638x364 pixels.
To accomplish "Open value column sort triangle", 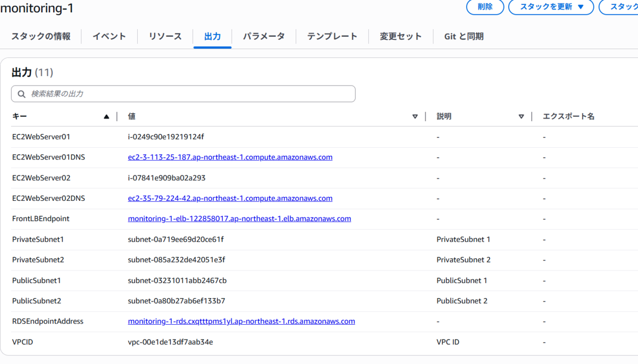I will (x=415, y=117).
